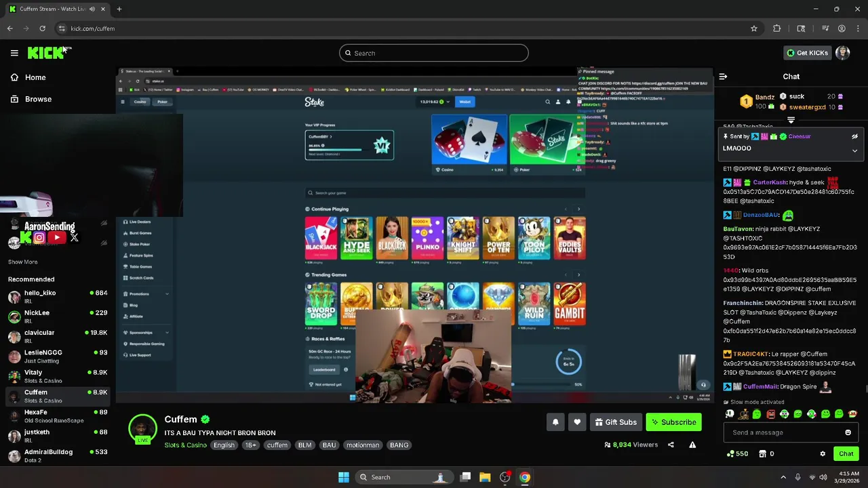Open the Browse section

tap(31, 99)
